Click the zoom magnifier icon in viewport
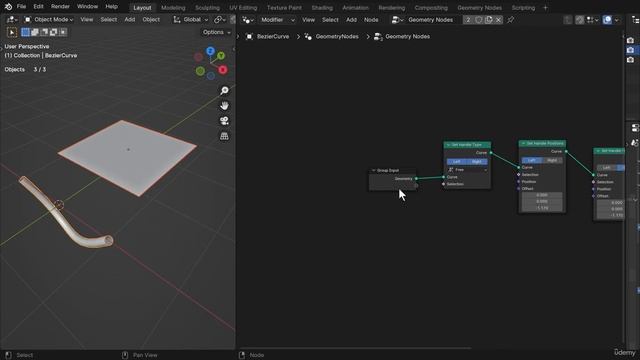Screen dimensions: 640x360 (x=224, y=90)
